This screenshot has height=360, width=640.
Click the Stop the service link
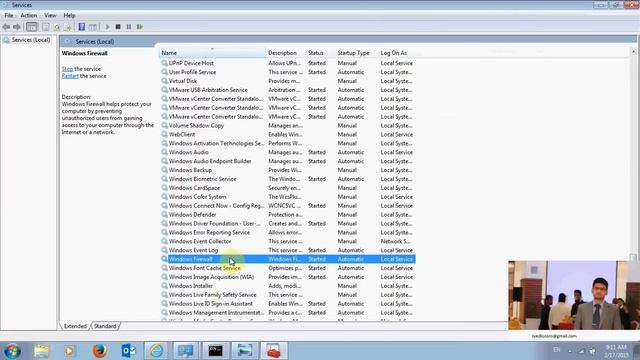tap(67, 69)
